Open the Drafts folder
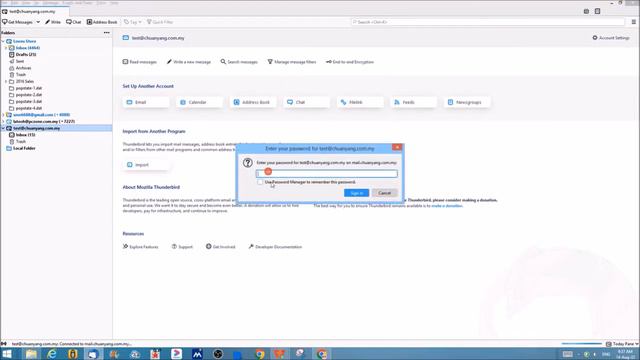This screenshot has width=640, height=360. click(x=26, y=54)
